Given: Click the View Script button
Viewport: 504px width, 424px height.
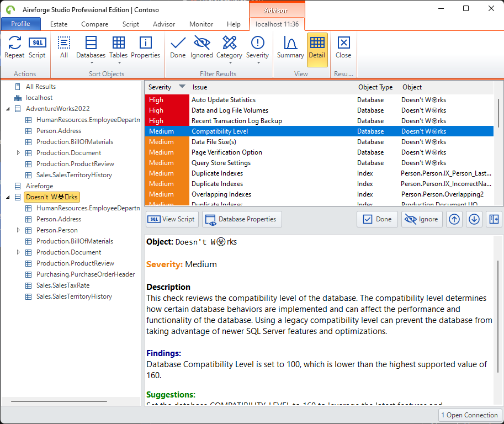Looking at the screenshot, I should pyautogui.click(x=172, y=219).
